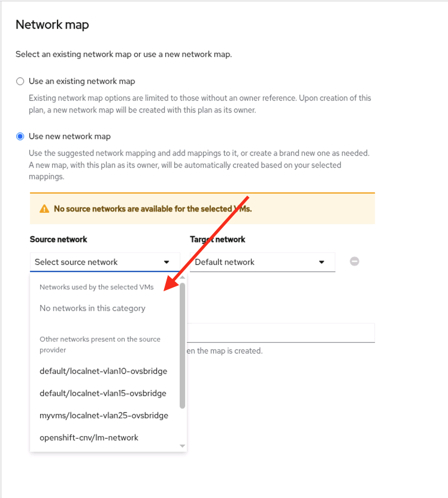Select "Use an existing network map" radio
This screenshot has height=498, width=448.
click(20, 82)
